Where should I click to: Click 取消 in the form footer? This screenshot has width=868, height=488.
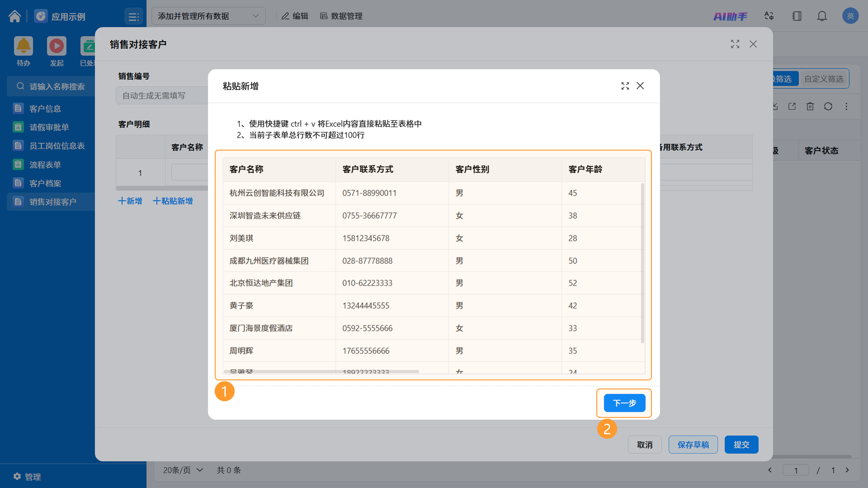pos(645,445)
